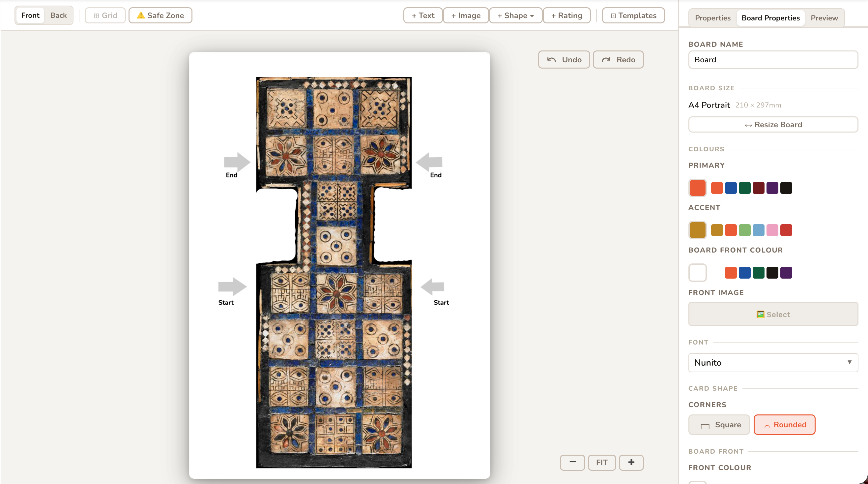Click the current primary colour swatch
This screenshot has width=868, height=484.
pyautogui.click(x=698, y=188)
